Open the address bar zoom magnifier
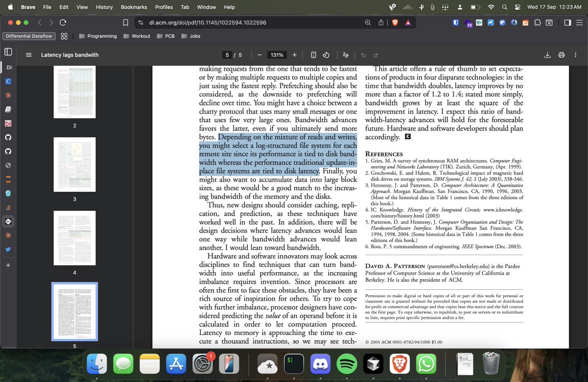The image size is (588, 382). tap(368, 23)
